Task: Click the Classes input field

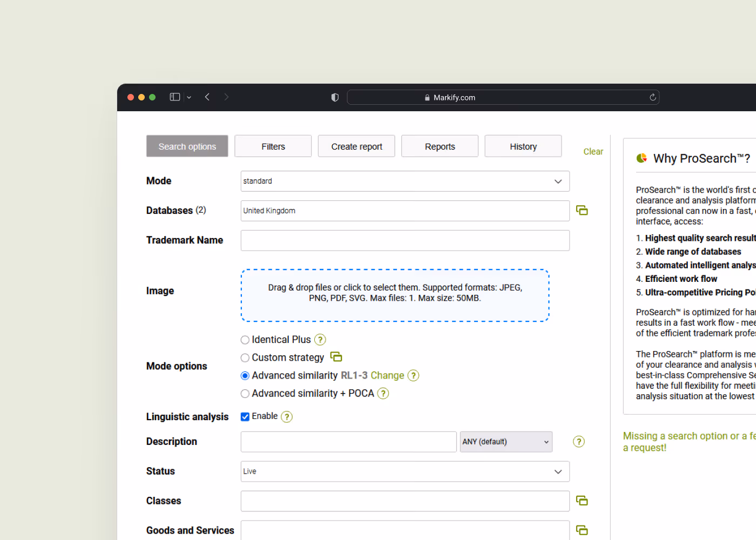Action: pyautogui.click(x=405, y=501)
